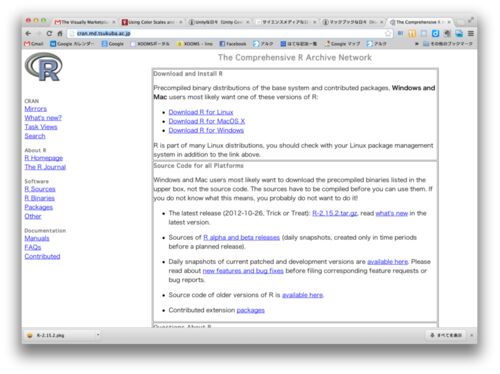The height and width of the screenshot is (374, 500).
Task: Open the Other link under Software
Action: pyautogui.click(x=33, y=216)
